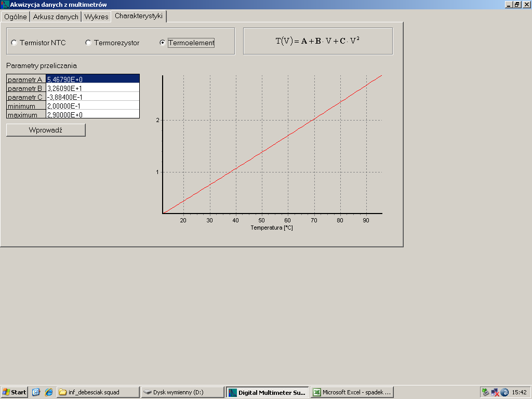Switch to the Wykres tab
The width and height of the screenshot is (532, 399).
click(x=96, y=17)
